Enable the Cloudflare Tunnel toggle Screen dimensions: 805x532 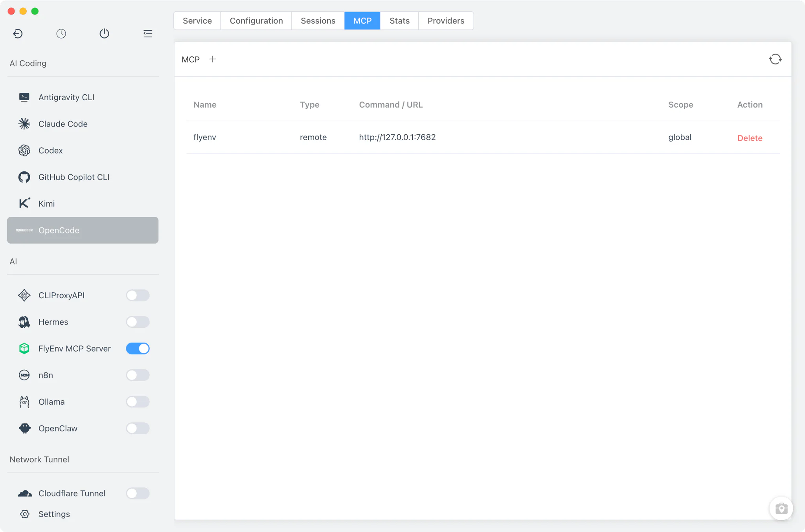(x=138, y=493)
